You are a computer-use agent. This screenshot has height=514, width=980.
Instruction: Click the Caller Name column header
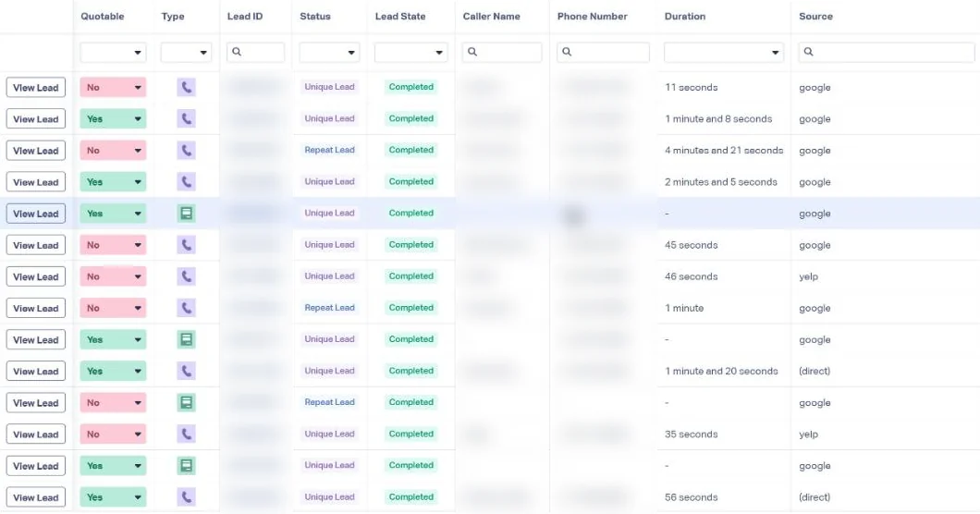[491, 17]
